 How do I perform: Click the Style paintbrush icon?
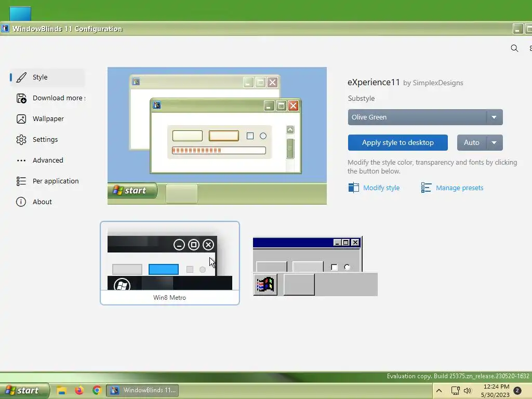coord(21,77)
